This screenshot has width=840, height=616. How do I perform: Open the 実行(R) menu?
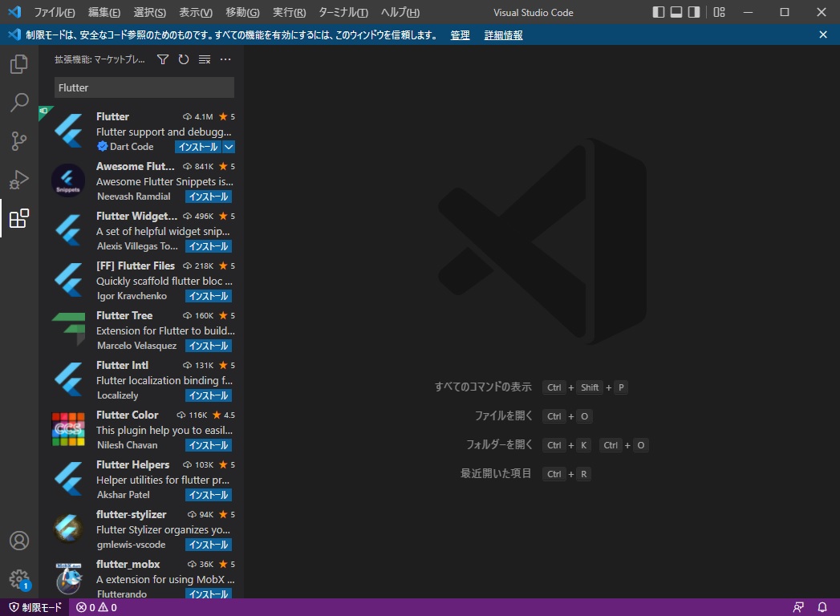click(x=289, y=12)
